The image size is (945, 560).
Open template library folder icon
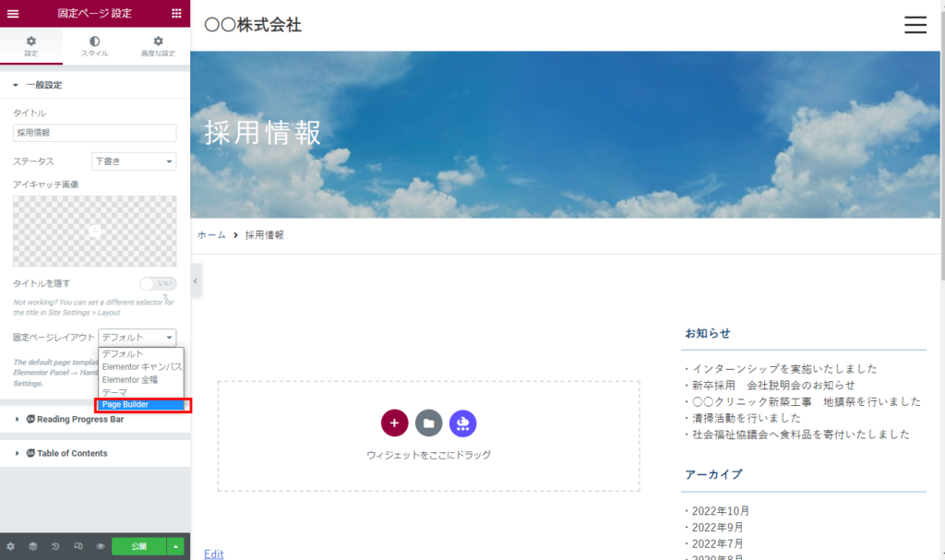coord(428,423)
